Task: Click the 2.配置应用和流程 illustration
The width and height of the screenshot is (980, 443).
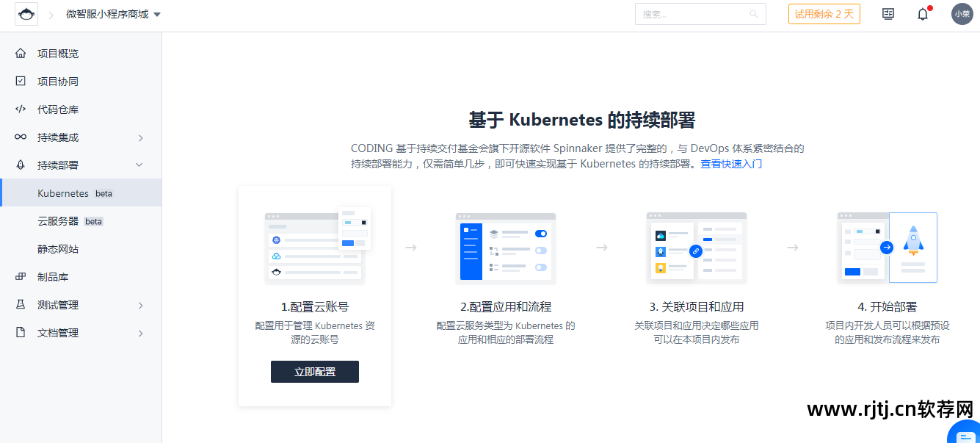Action: pyautogui.click(x=506, y=248)
